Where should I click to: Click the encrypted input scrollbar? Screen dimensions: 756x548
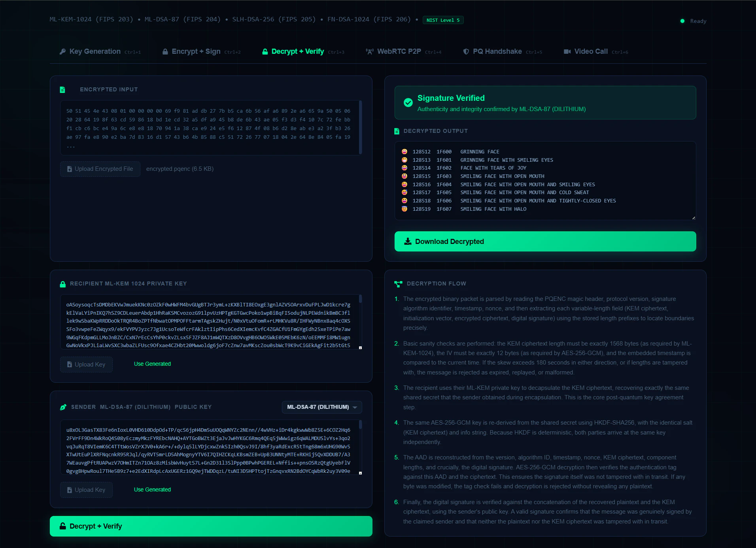point(360,128)
